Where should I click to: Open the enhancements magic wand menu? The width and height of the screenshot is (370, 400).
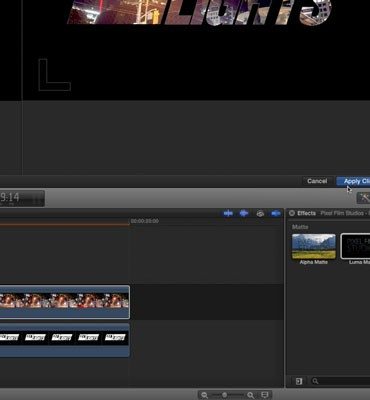click(364, 198)
